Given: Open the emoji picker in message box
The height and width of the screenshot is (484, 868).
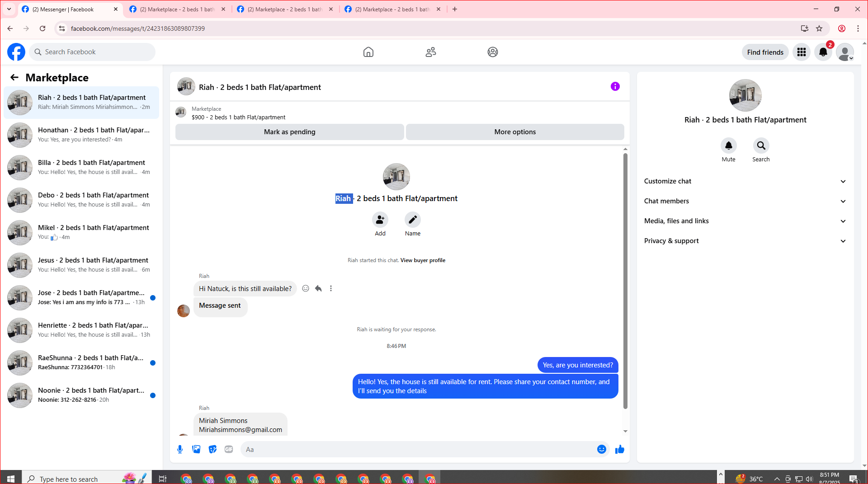Looking at the screenshot, I should point(602,449).
